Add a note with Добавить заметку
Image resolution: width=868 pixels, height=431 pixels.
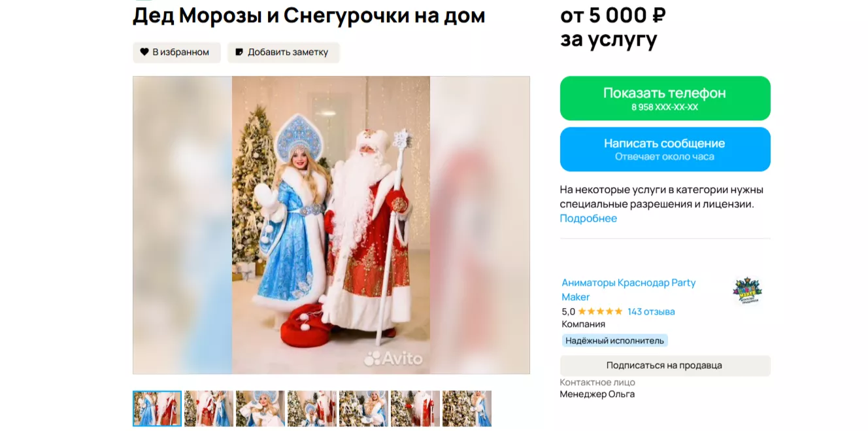(x=284, y=52)
